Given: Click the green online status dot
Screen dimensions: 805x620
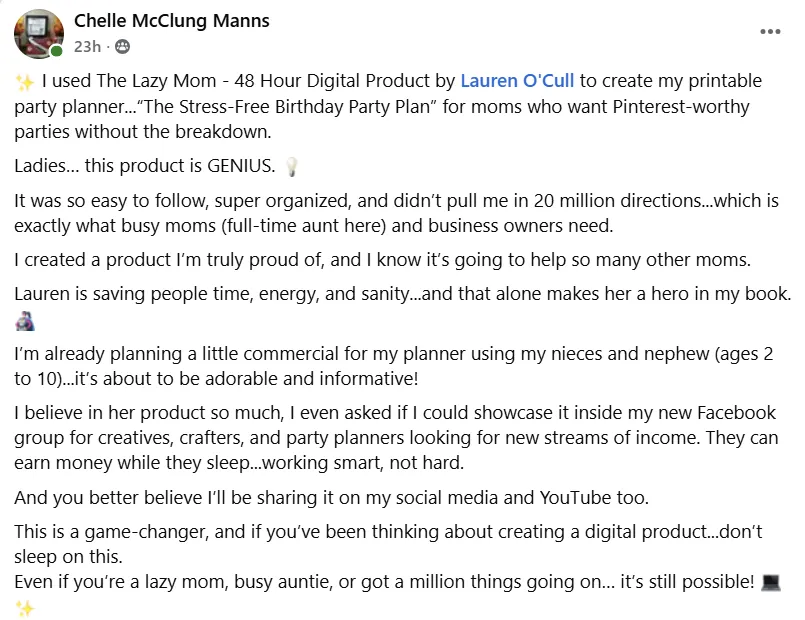Looking at the screenshot, I should [56, 50].
